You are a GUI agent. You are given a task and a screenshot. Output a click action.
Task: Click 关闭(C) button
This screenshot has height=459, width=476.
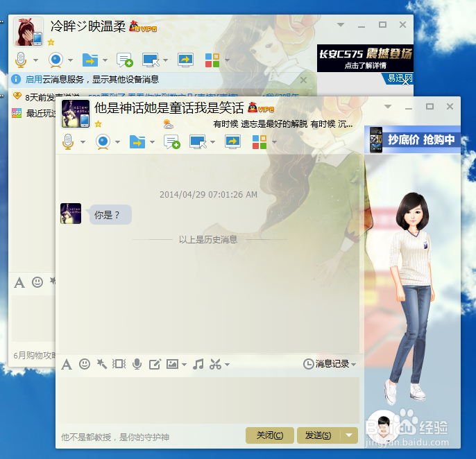click(270, 435)
